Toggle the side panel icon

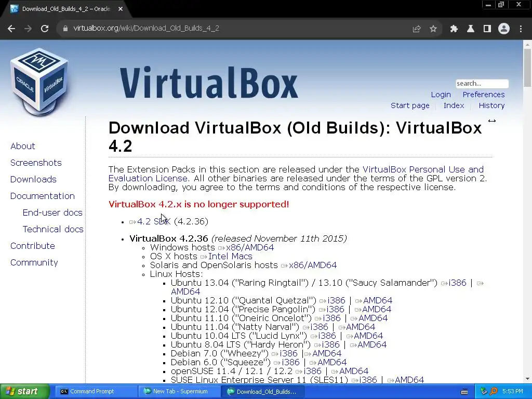487,29
